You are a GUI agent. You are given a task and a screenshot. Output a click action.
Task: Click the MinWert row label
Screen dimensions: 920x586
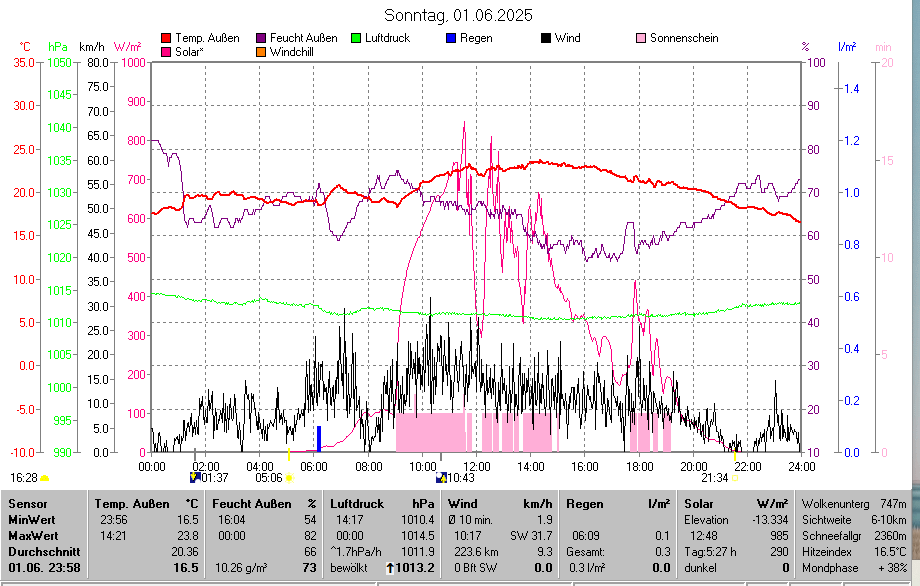(32, 520)
